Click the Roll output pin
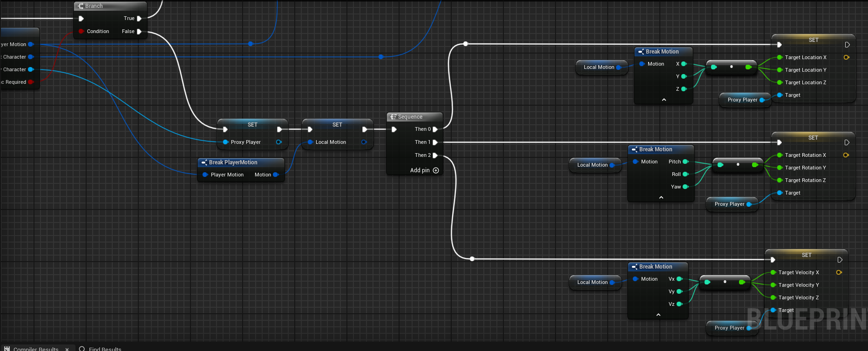 [685, 174]
